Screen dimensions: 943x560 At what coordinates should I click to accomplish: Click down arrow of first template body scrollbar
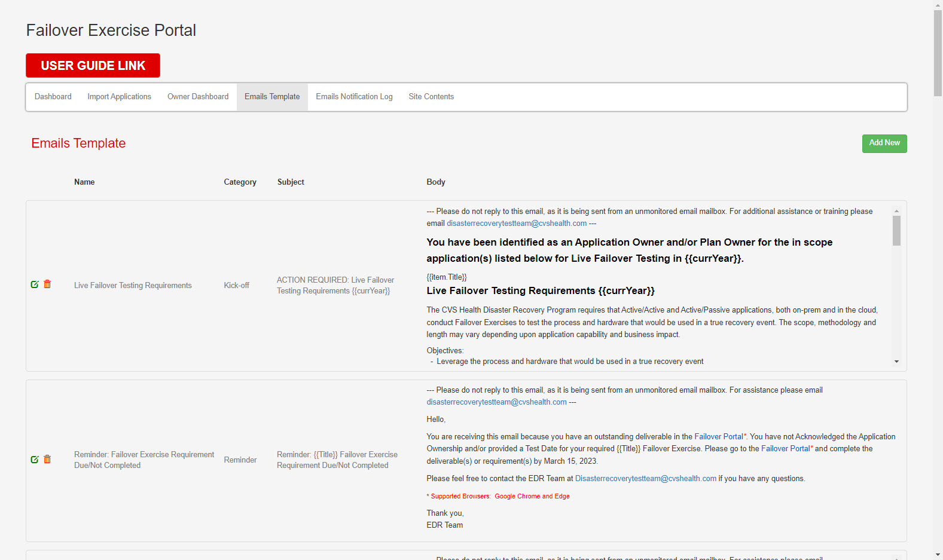point(896,362)
